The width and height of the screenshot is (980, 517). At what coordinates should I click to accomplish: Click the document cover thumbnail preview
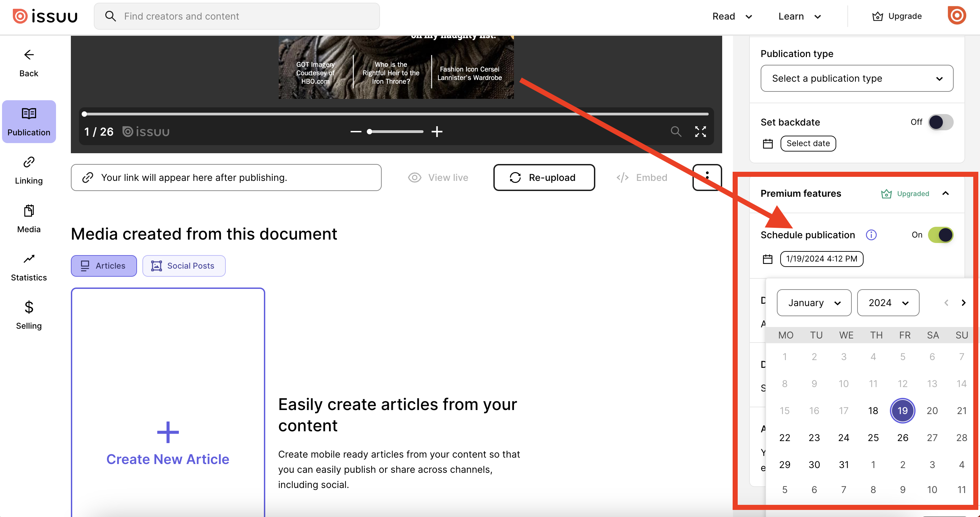click(x=396, y=67)
